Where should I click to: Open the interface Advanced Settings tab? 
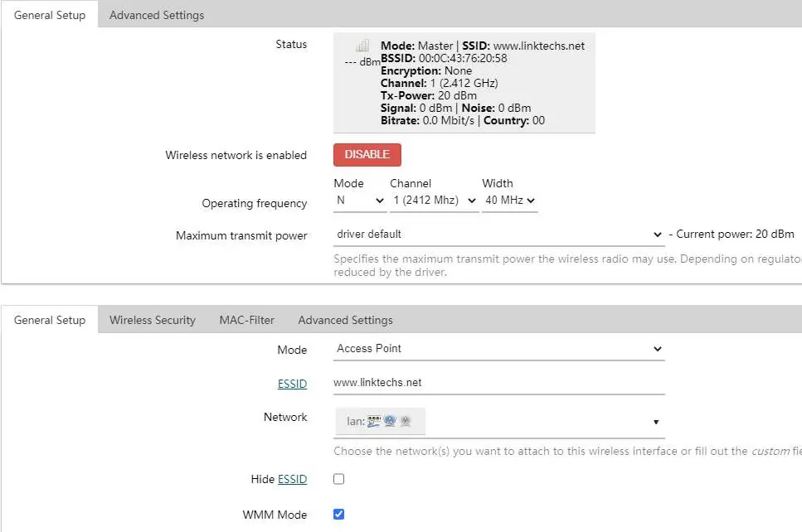point(345,320)
